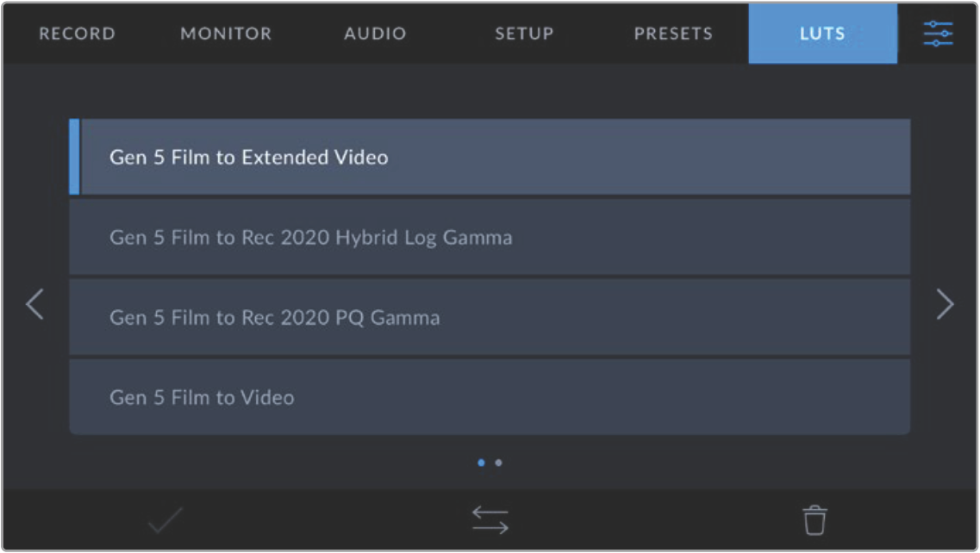980x553 pixels.
Task: Open the MONITOR tab
Action: point(226,34)
